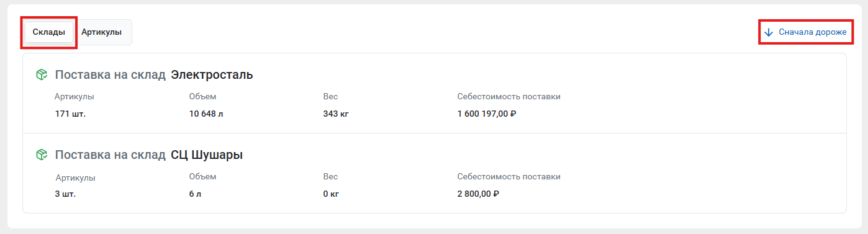Select the 0 кг weight value
Viewport: 868px width, 234px height.
click(x=331, y=194)
